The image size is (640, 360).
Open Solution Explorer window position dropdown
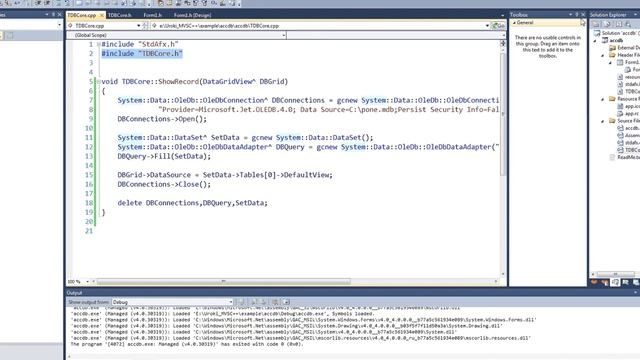pyautogui.click(x=636, y=15)
